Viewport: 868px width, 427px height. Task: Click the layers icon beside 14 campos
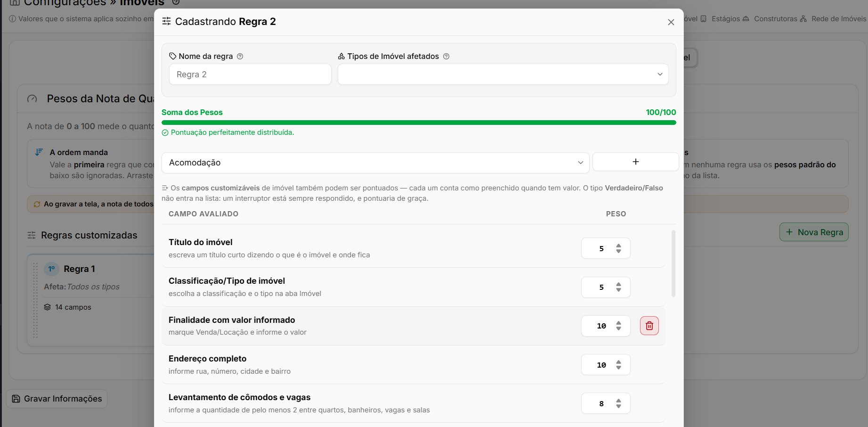48,307
